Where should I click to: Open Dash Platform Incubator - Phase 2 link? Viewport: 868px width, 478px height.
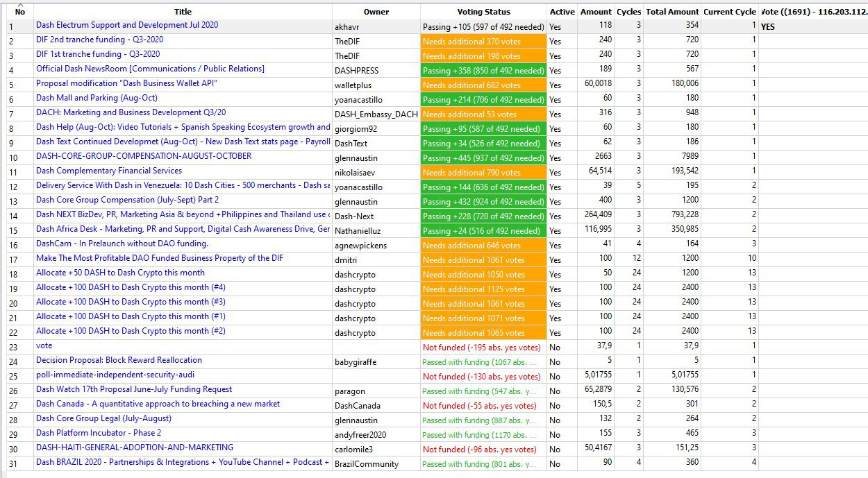[99, 433]
